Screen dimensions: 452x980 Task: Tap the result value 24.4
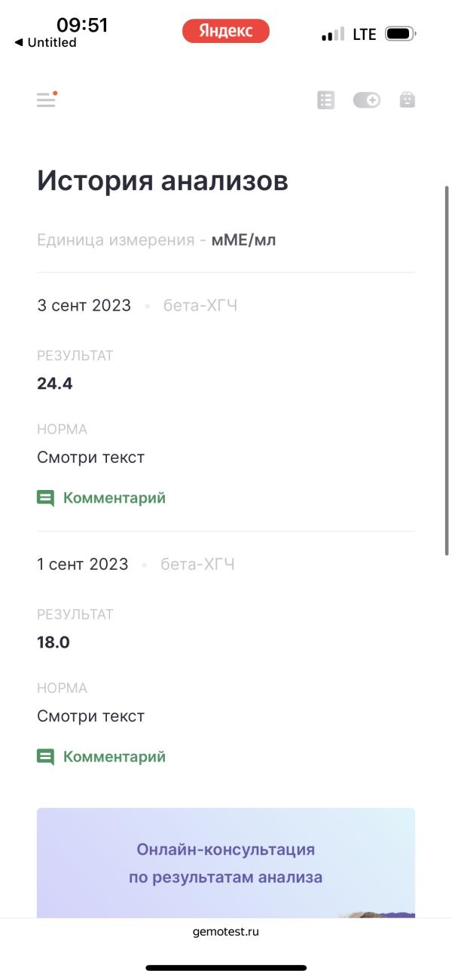click(55, 384)
